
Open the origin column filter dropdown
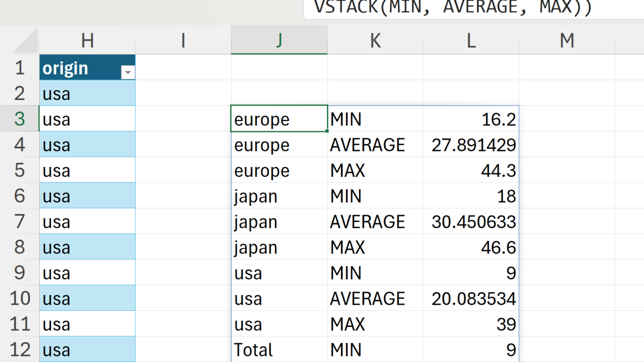click(x=128, y=72)
